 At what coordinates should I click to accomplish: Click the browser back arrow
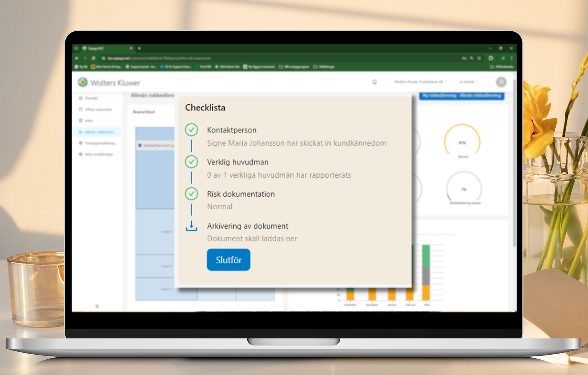(x=77, y=58)
